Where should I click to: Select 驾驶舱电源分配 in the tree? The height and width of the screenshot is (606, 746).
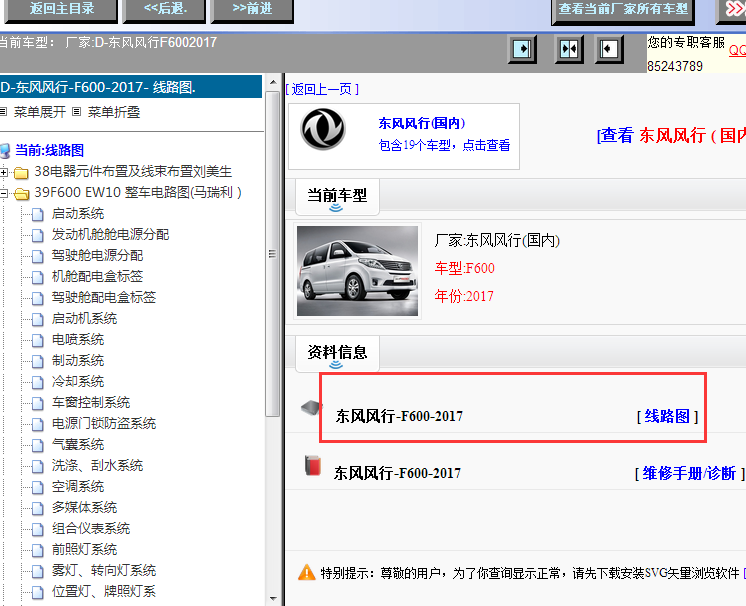pyautogui.click(x=98, y=255)
